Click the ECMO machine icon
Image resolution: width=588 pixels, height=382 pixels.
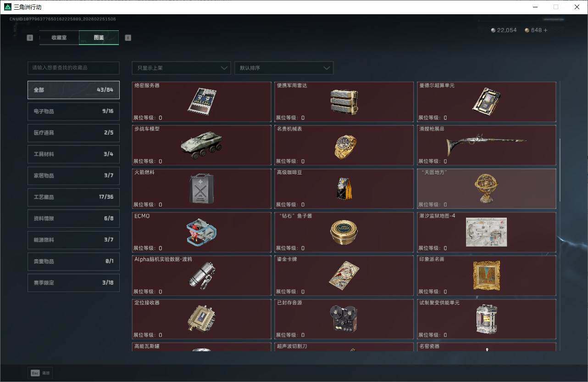pyautogui.click(x=202, y=231)
